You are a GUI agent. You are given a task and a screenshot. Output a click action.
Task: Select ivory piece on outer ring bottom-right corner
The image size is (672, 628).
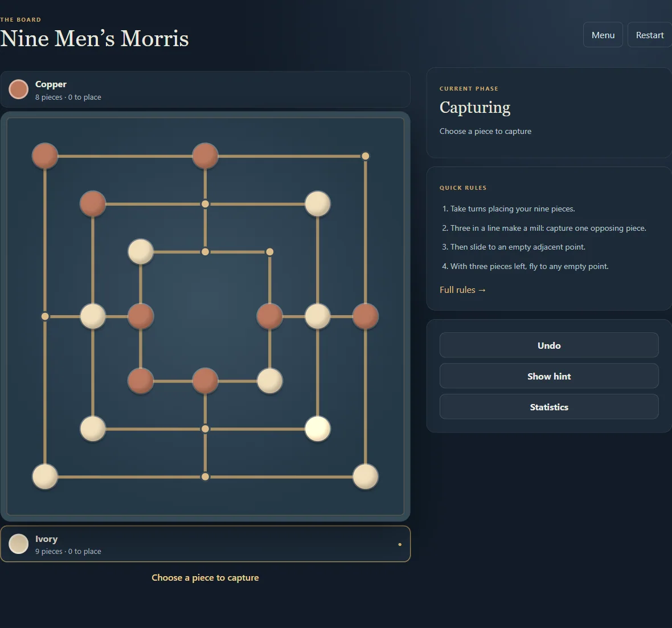click(x=365, y=476)
